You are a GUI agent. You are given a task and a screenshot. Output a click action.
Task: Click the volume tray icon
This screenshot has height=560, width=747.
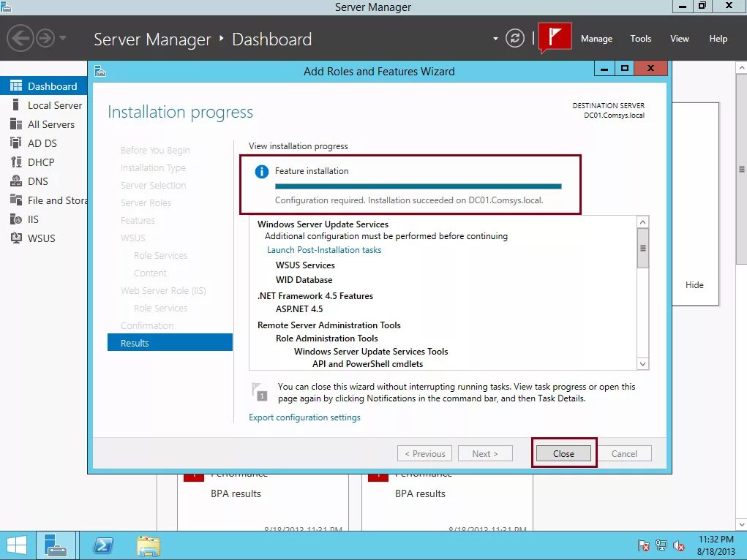click(x=679, y=545)
